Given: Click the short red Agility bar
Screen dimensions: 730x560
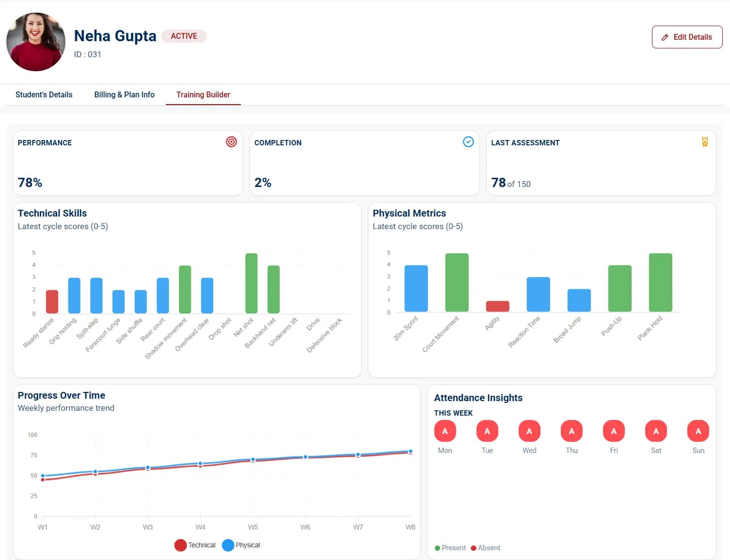Looking at the screenshot, I should pos(498,306).
